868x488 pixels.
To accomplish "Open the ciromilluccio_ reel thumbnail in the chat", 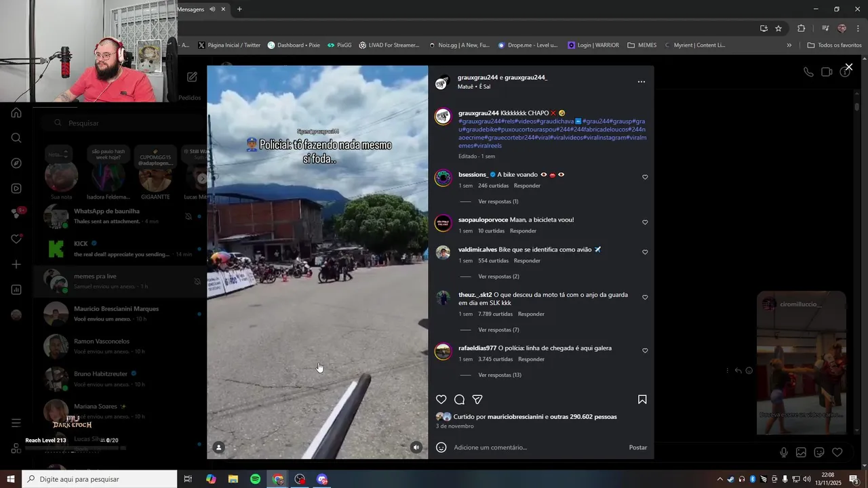I will tap(802, 363).
